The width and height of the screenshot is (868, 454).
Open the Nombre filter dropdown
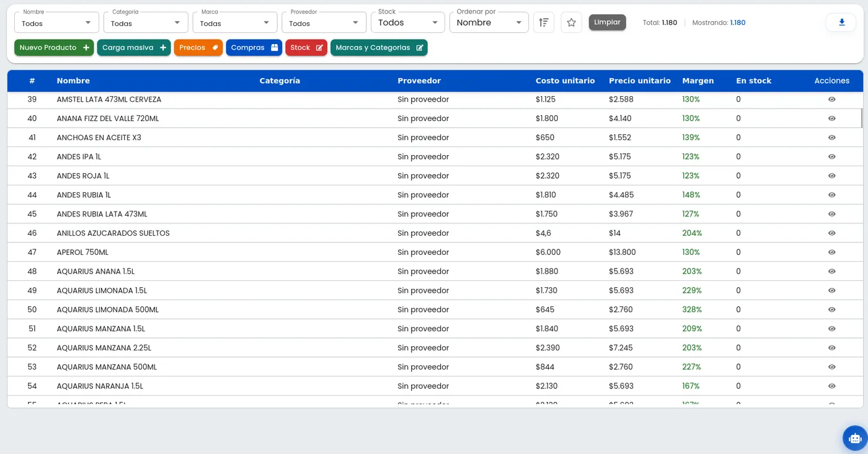pos(56,23)
